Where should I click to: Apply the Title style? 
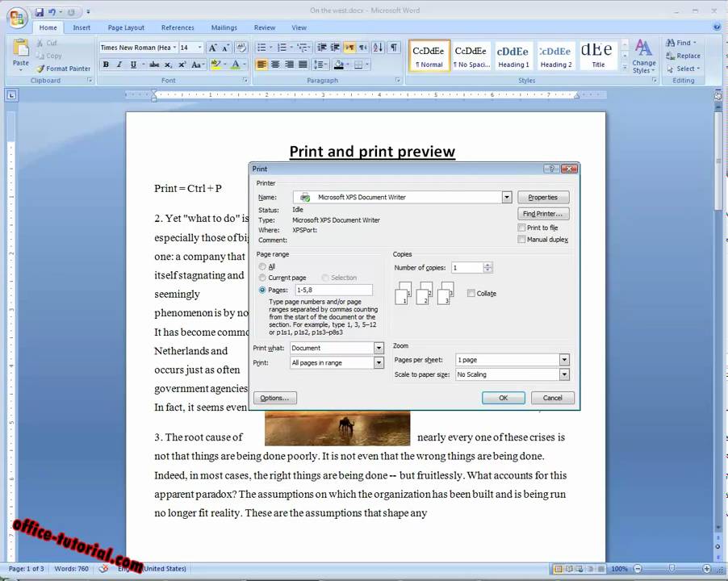click(x=598, y=56)
